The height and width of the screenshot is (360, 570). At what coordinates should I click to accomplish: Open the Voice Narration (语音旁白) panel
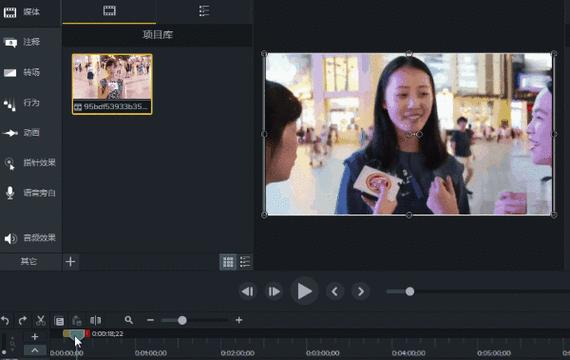click(29, 193)
